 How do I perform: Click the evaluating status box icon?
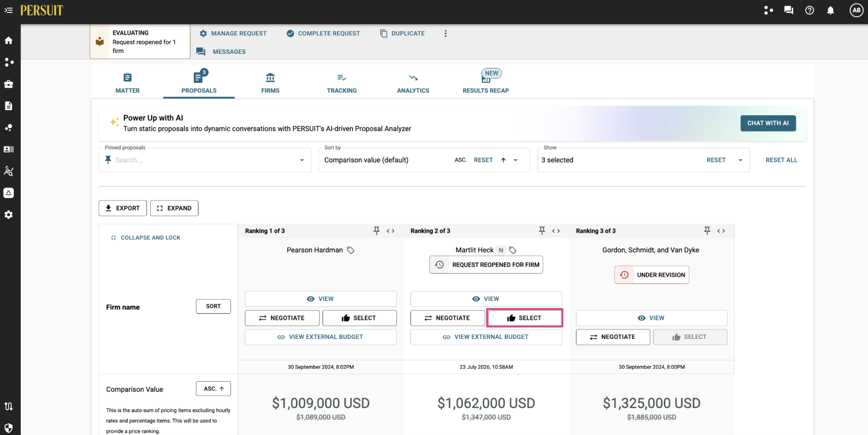(x=100, y=41)
